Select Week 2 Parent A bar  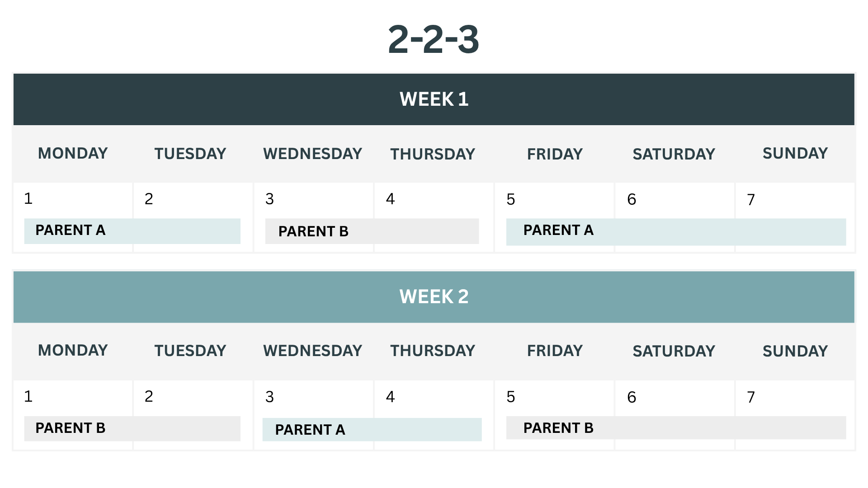pos(372,429)
